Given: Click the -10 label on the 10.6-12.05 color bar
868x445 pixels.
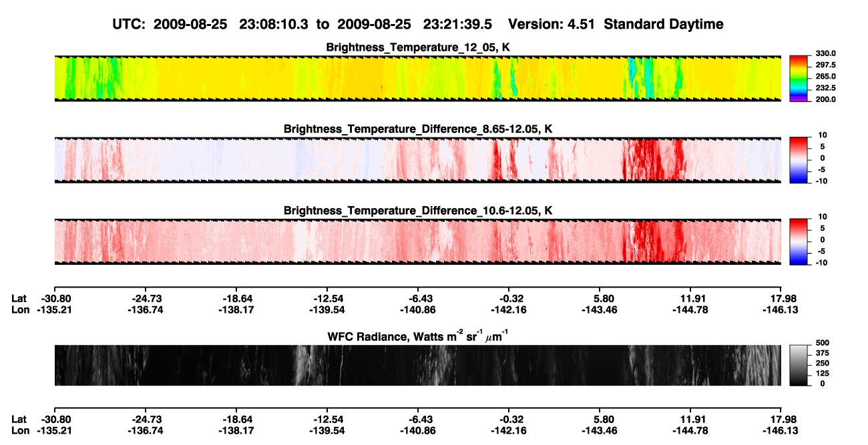Looking at the screenshot, I should click(x=821, y=263).
